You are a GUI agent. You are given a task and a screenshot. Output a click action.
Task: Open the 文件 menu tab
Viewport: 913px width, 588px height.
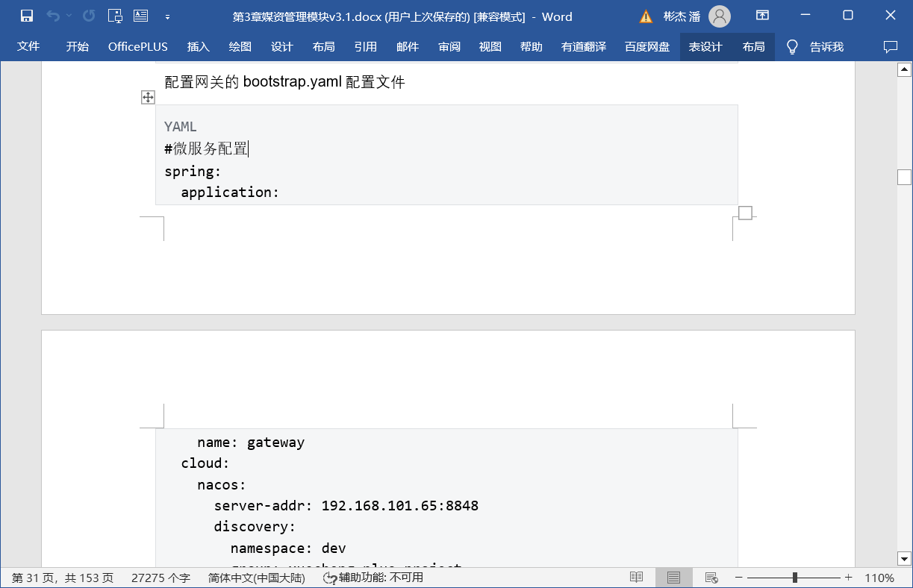point(28,46)
